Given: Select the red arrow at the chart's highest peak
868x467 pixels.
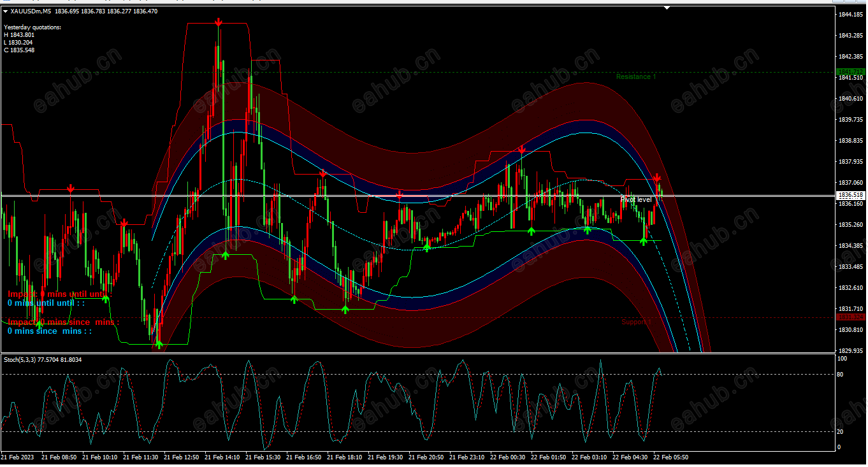Looking at the screenshot, I should [219, 22].
